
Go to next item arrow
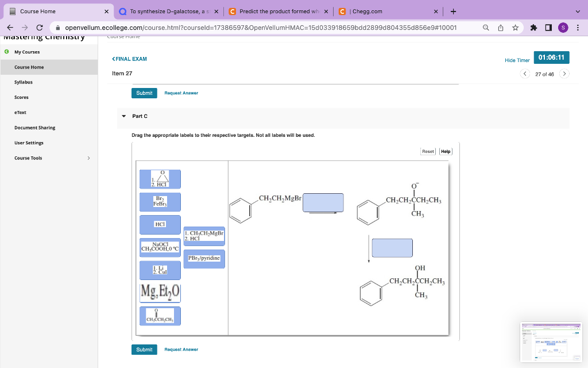(564, 74)
